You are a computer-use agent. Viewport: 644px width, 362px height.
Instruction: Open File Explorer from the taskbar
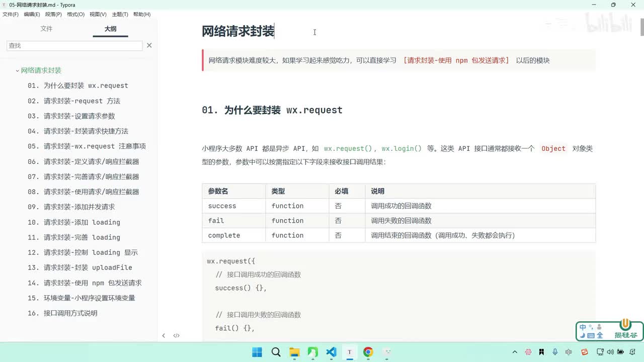[x=294, y=352]
